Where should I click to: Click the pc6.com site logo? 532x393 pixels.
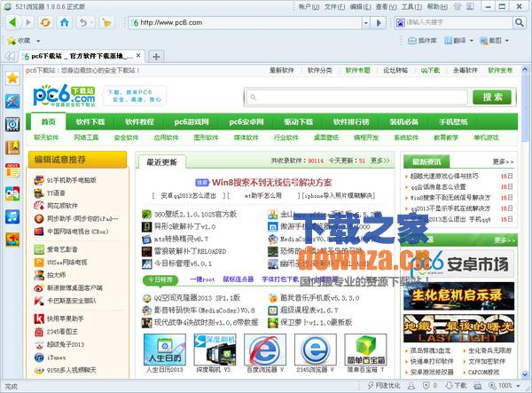(x=64, y=95)
